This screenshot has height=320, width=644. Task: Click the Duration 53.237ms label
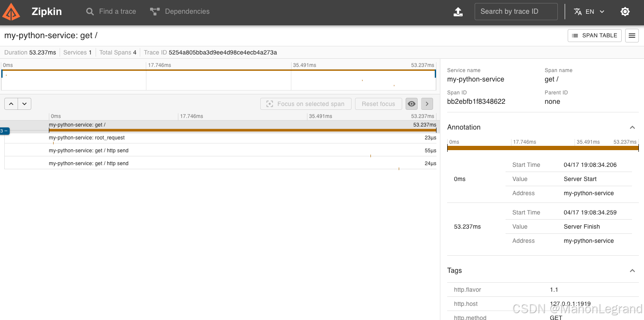pyautogui.click(x=30, y=52)
